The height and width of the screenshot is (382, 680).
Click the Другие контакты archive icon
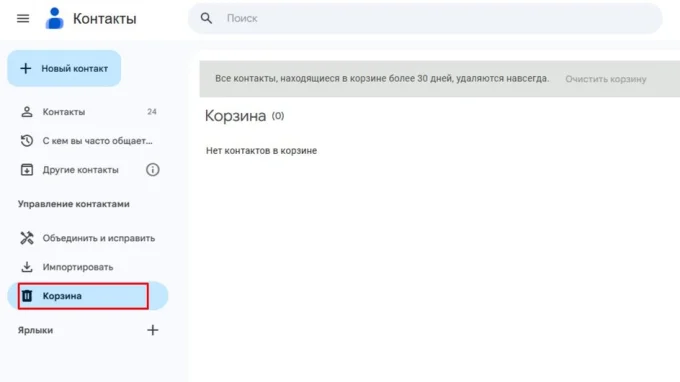coord(27,170)
